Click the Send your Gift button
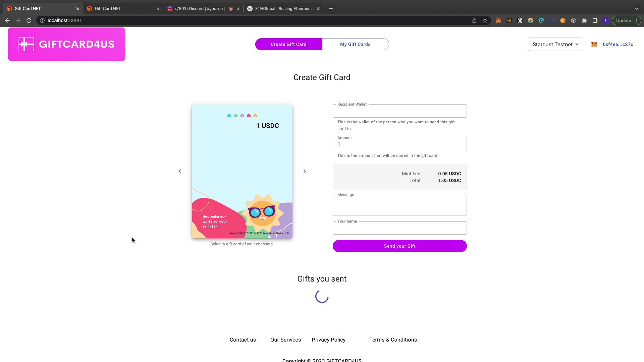The width and height of the screenshot is (644, 362). tap(400, 246)
